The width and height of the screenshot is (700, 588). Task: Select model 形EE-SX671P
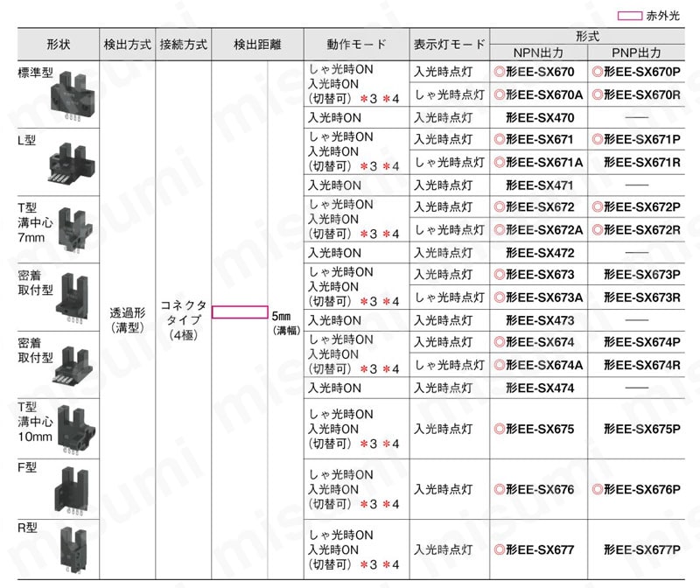642,139
